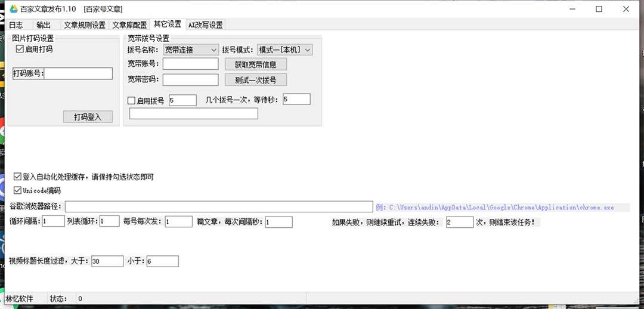The height and width of the screenshot is (309, 644).
Task: Enable the 启用拨号 checkbox
Action: click(132, 101)
